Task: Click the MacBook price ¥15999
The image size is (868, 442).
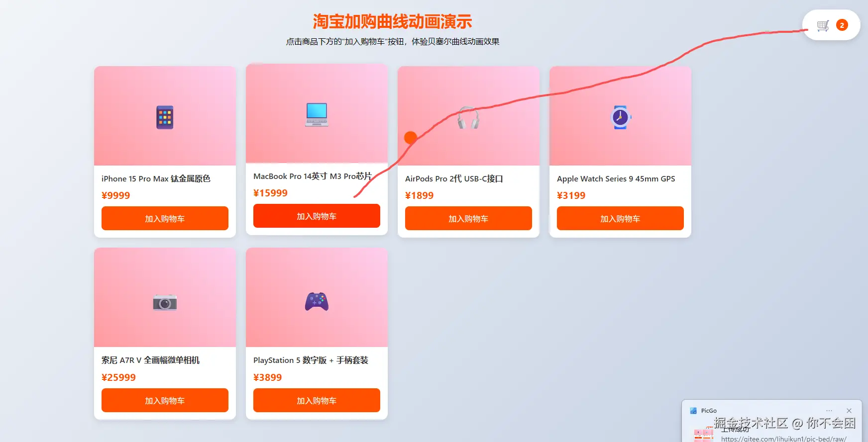Action: [270, 193]
